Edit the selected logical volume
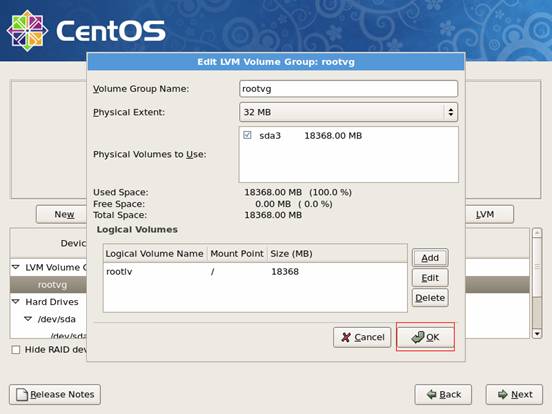 (x=430, y=278)
